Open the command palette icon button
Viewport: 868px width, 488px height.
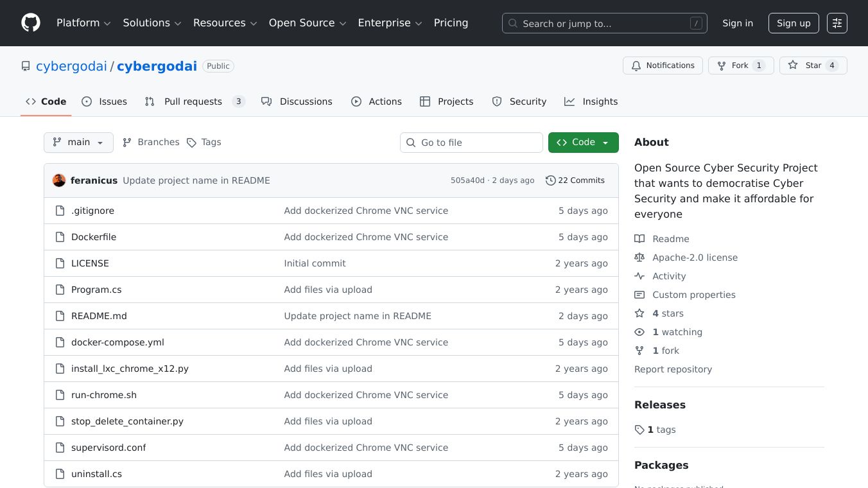(x=837, y=23)
